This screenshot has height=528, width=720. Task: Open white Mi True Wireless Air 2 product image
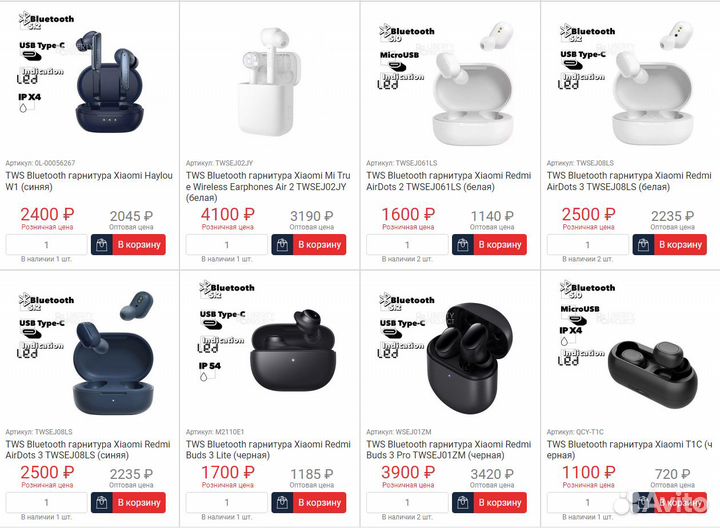pyautogui.click(x=270, y=81)
